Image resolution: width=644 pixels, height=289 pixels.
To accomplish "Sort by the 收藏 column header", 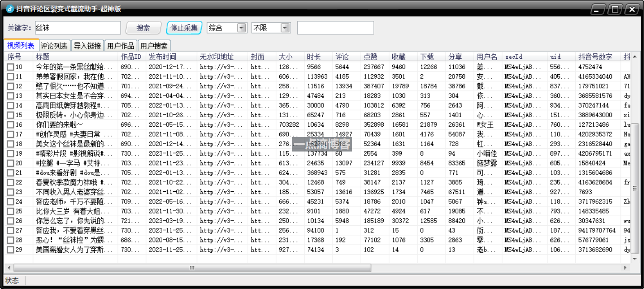I will (x=403, y=57).
